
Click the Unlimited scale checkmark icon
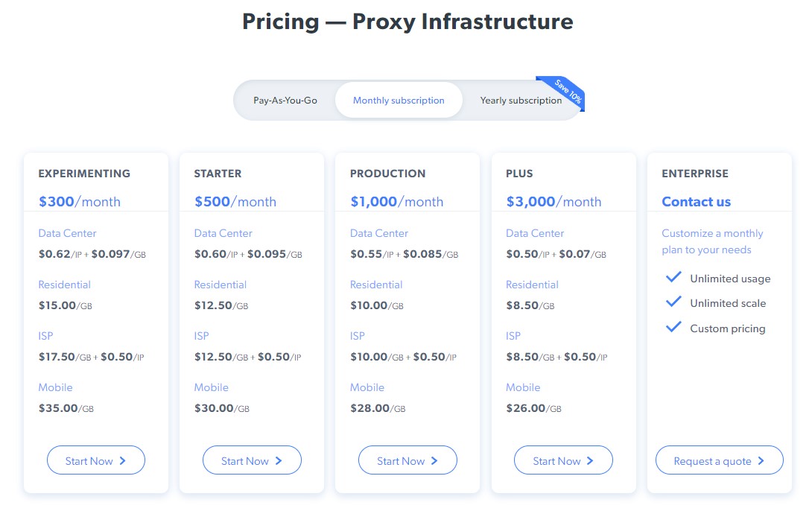click(x=673, y=302)
